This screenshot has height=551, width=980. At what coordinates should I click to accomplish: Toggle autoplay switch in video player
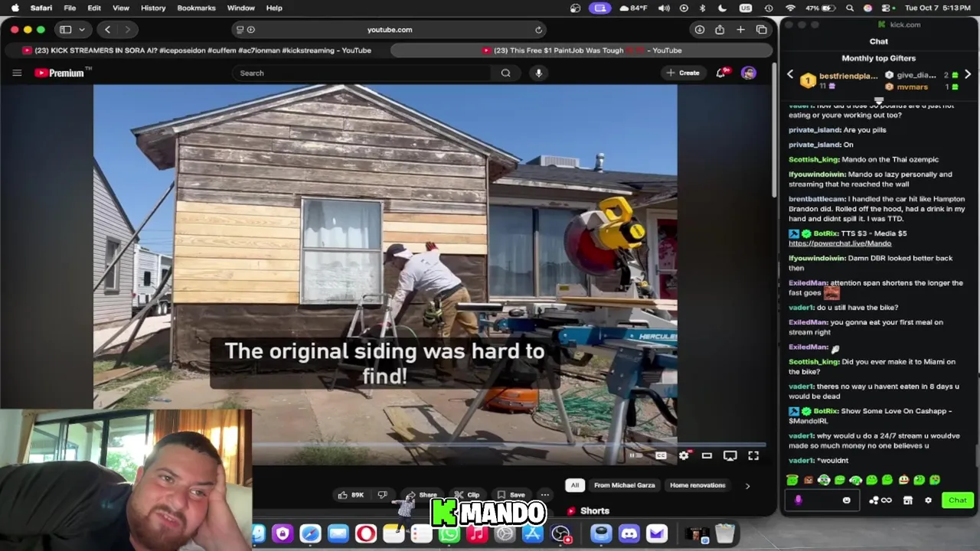[635, 455]
